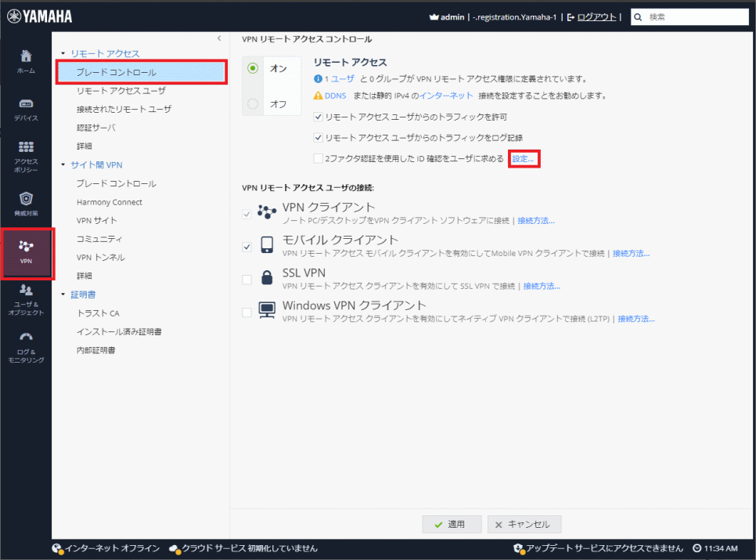Click the 設定... link for two-factor
The width and height of the screenshot is (756, 560).
pyautogui.click(x=524, y=159)
